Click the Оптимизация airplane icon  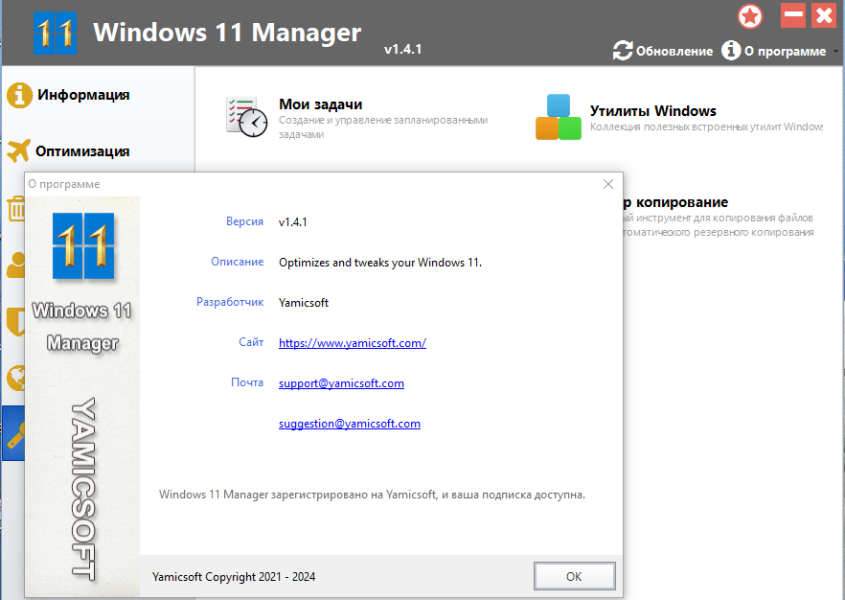[19, 151]
